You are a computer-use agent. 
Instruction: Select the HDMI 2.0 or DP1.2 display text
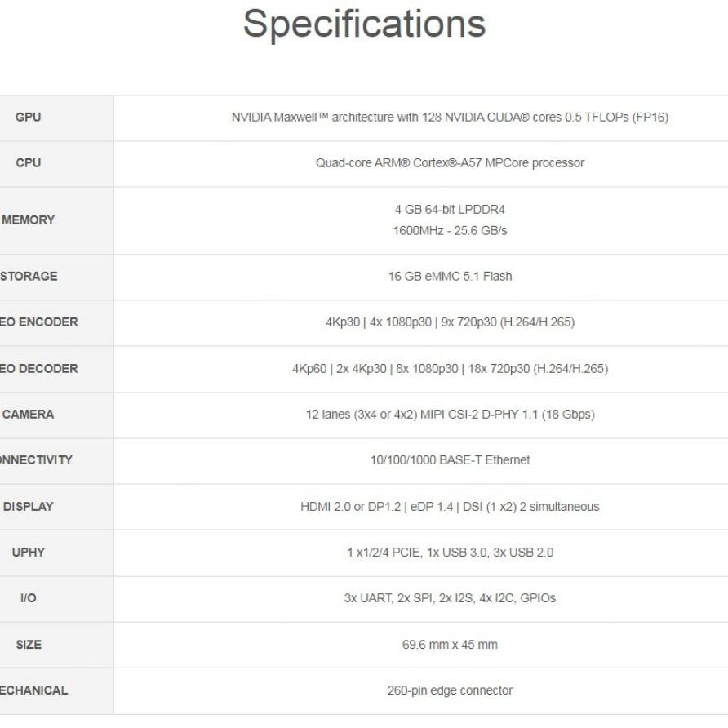(450, 507)
